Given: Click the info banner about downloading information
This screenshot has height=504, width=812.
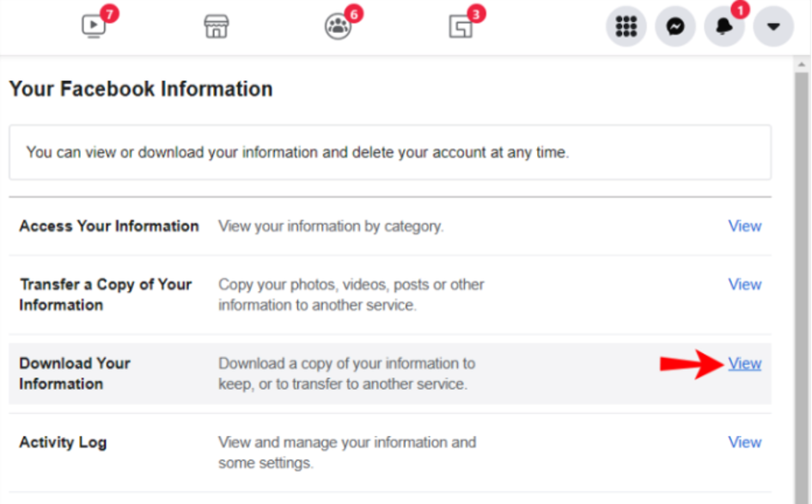Looking at the screenshot, I should pyautogui.click(x=390, y=153).
